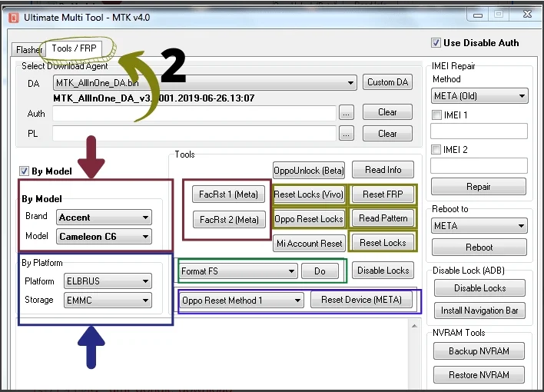
Task: Click Install Navigation Bar button
Action: coord(479,311)
